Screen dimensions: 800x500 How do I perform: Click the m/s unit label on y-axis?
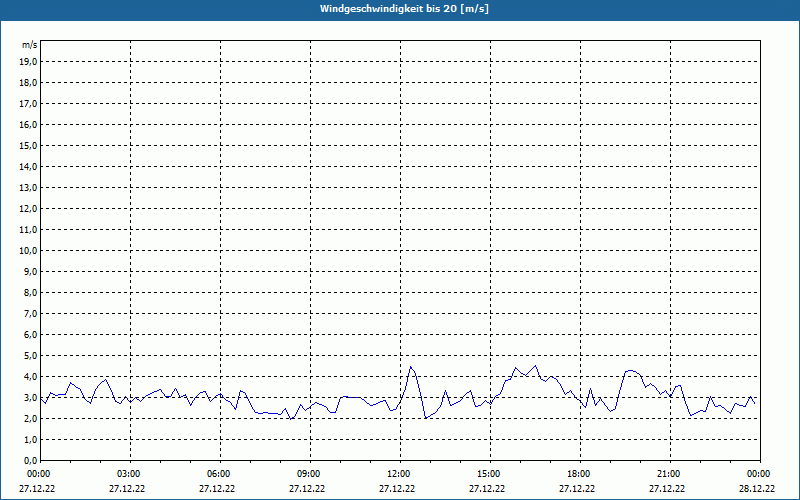(30, 46)
